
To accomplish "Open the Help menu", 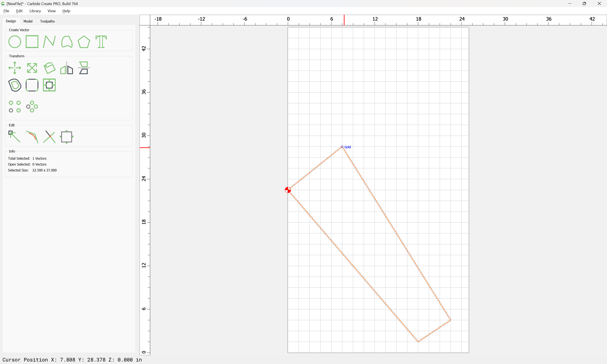I will coord(66,11).
